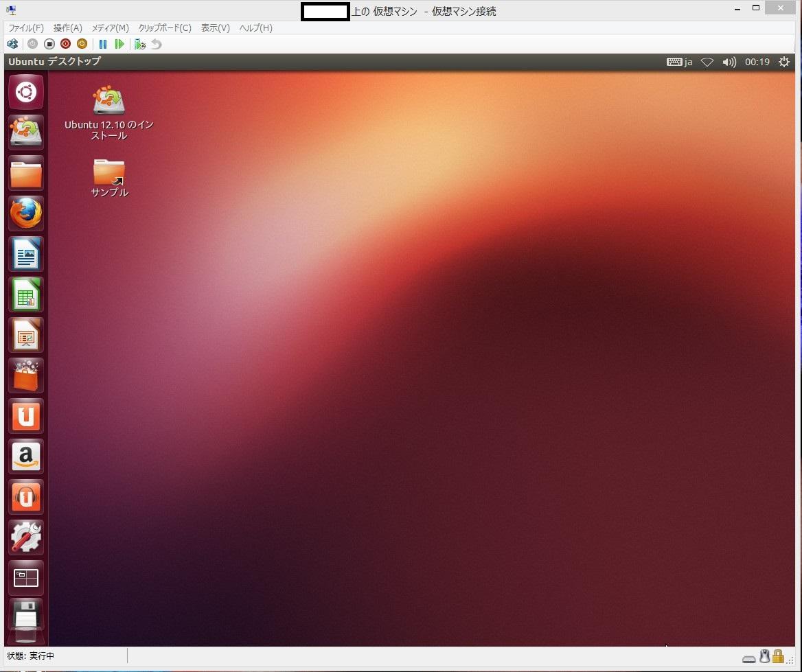Open LibreOffice Calc from launcher
This screenshot has width=802, height=672.
25,294
